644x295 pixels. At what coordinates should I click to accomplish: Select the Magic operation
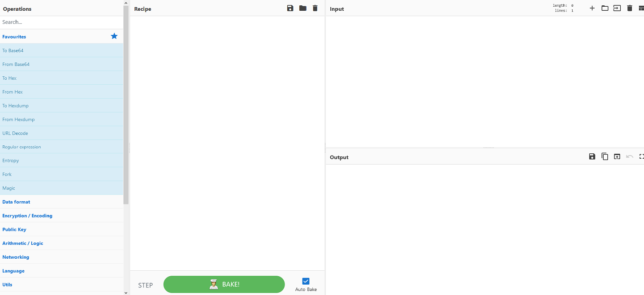click(x=61, y=188)
